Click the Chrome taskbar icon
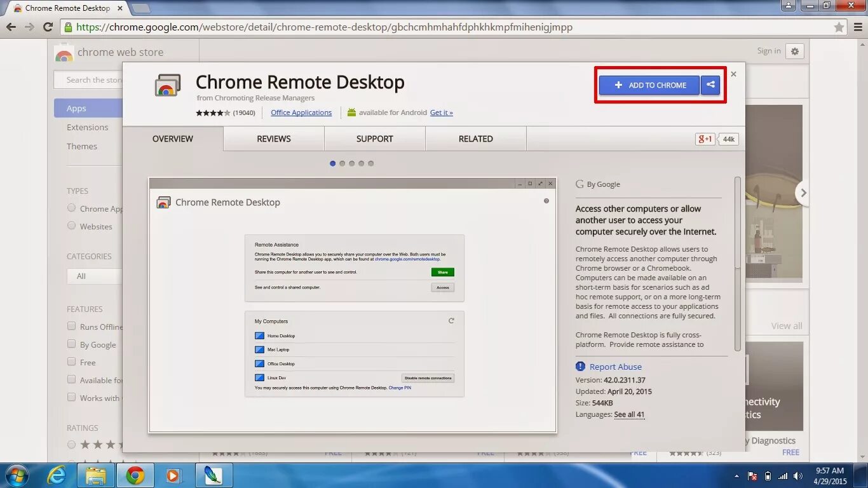 [135, 475]
